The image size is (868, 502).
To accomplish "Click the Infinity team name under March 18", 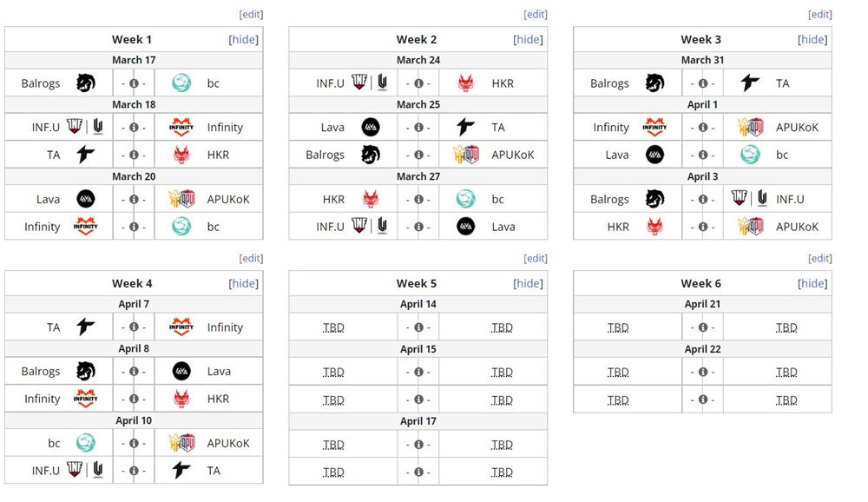I will click(x=225, y=127).
